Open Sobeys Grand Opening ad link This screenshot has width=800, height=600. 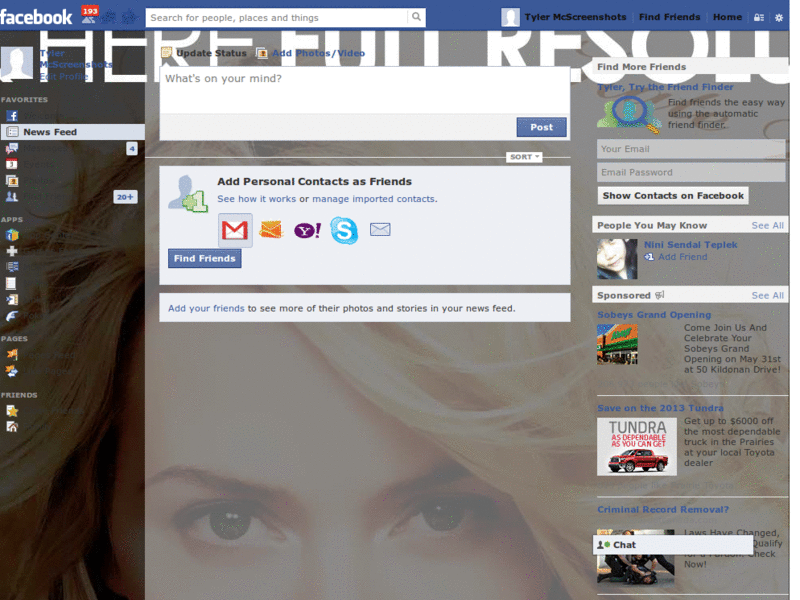click(654, 315)
